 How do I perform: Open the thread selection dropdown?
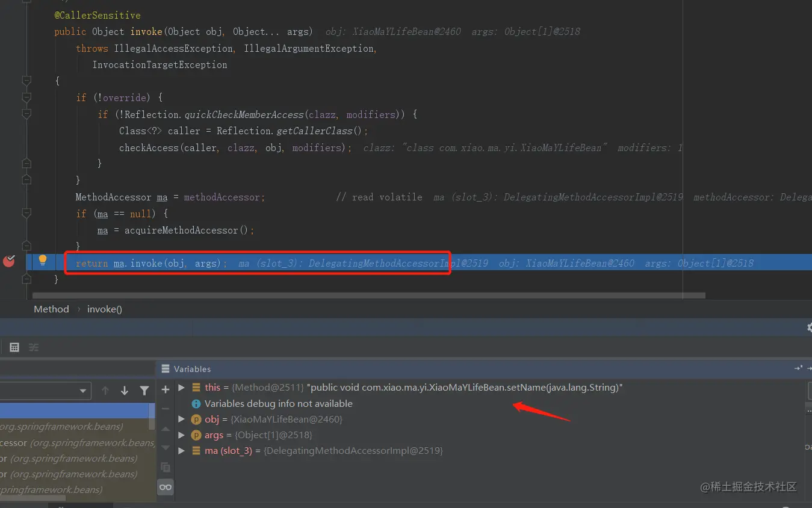[45, 391]
